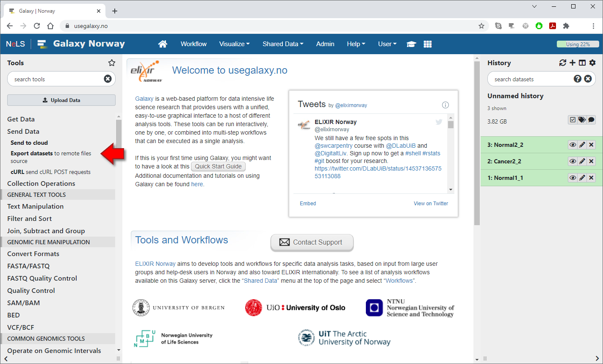Screen dimensions: 603x364
Task: Enable dataset selection checkbox in history
Action: tap(573, 120)
